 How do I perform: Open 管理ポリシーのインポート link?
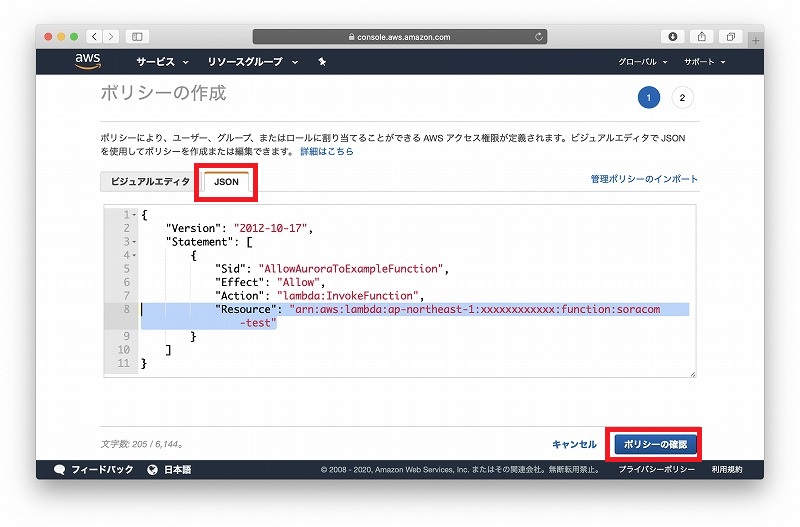pos(644,179)
